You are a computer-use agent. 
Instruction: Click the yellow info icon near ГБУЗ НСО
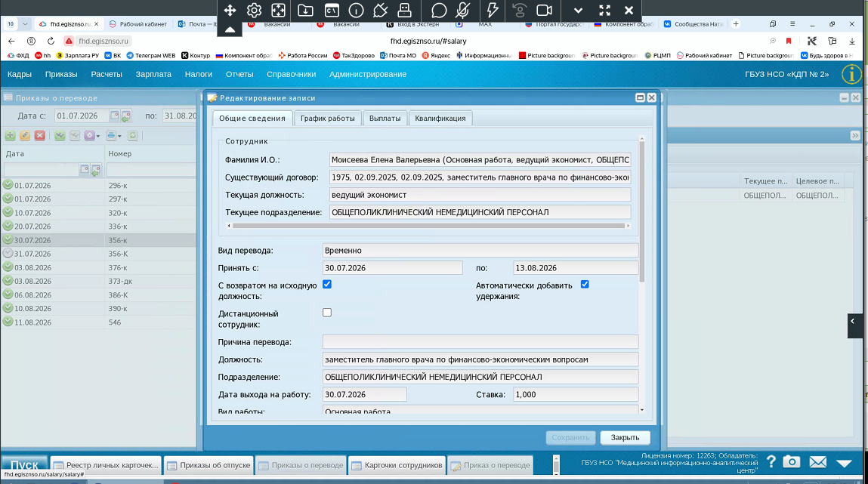(851, 74)
